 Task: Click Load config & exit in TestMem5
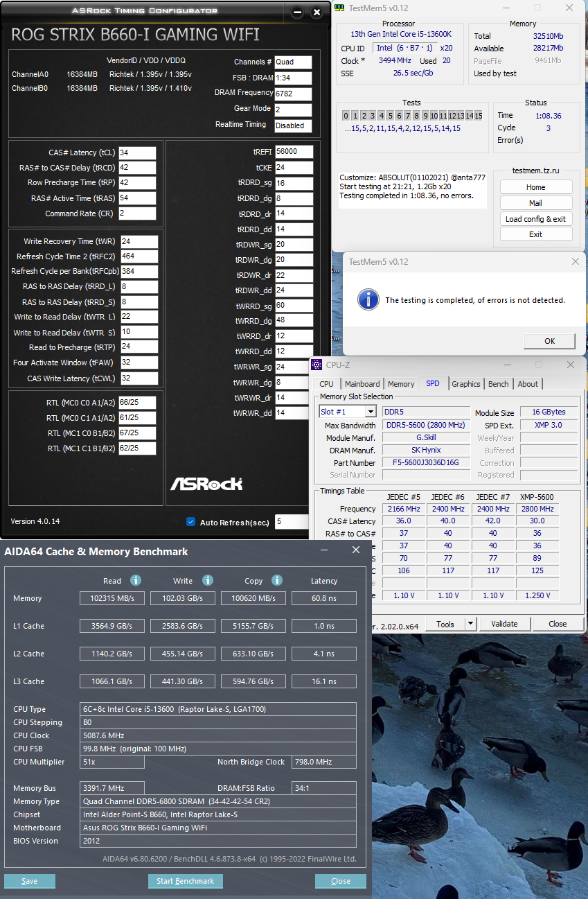pyautogui.click(x=536, y=219)
